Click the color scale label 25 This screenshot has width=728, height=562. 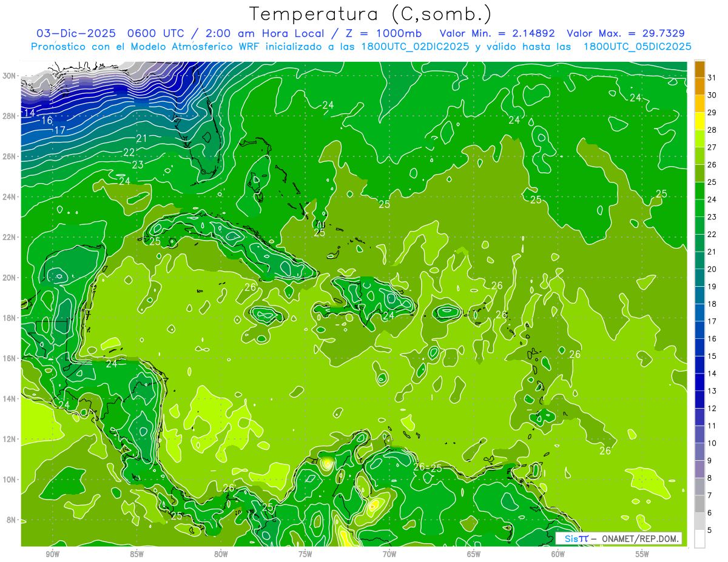[712, 182]
